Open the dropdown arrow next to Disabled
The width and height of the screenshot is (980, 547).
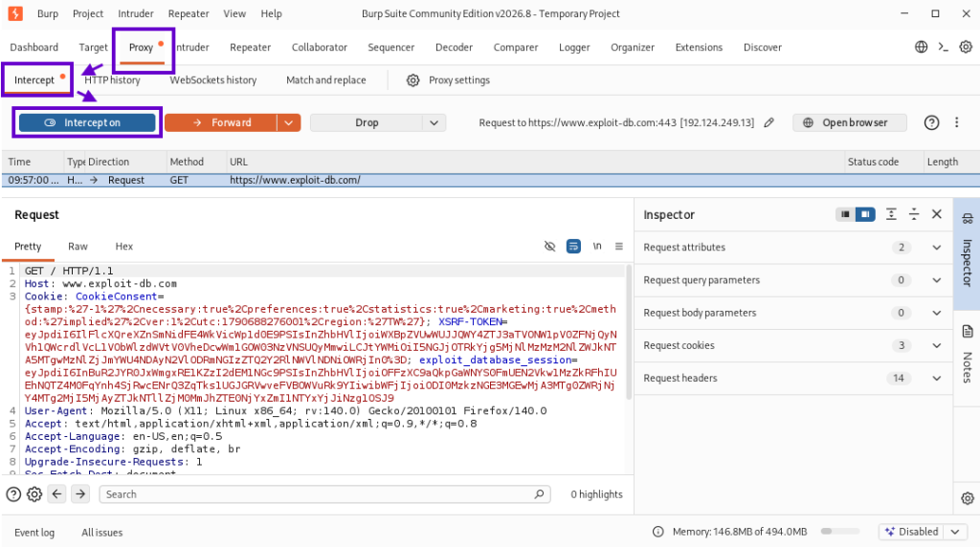(955, 532)
